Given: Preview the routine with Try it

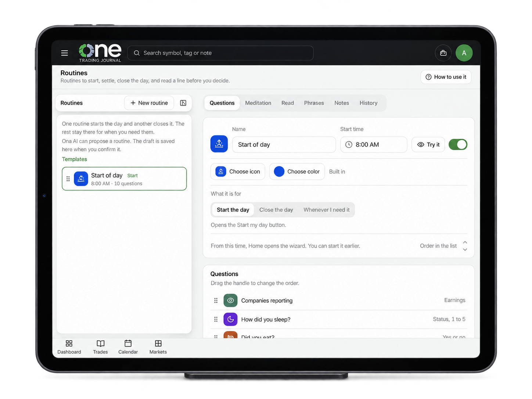Looking at the screenshot, I should pyautogui.click(x=428, y=144).
